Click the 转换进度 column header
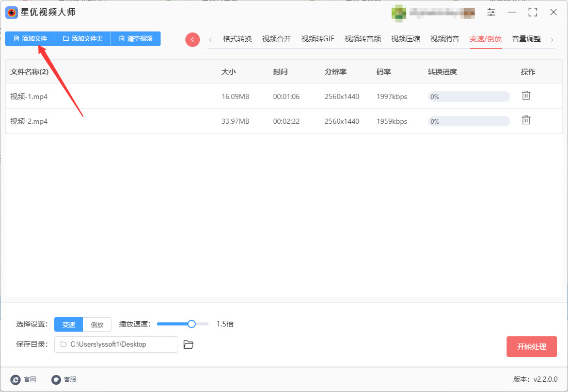Screen dimensions: 568x392 pos(443,72)
